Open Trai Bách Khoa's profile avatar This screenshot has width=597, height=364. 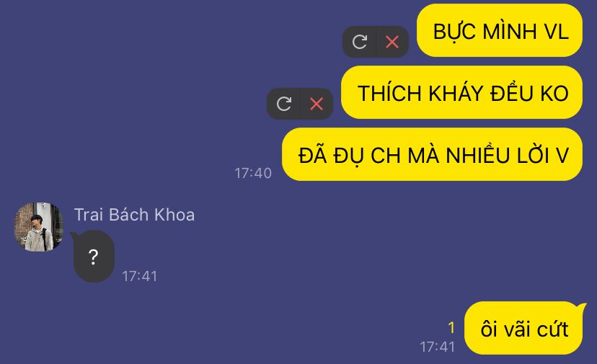(x=39, y=227)
